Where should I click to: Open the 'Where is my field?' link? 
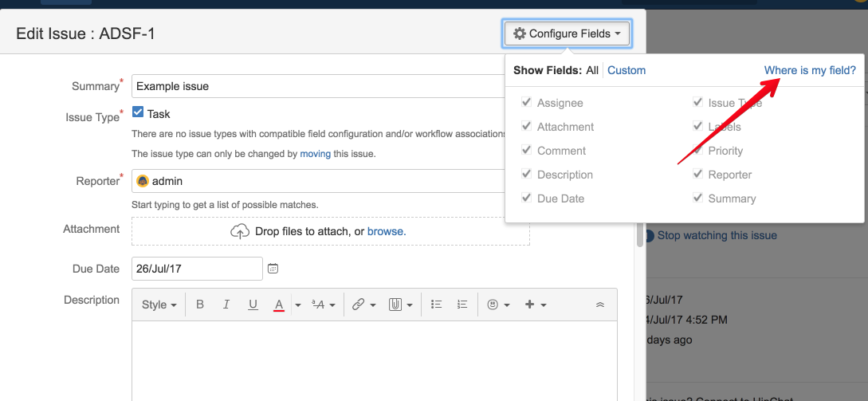810,70
